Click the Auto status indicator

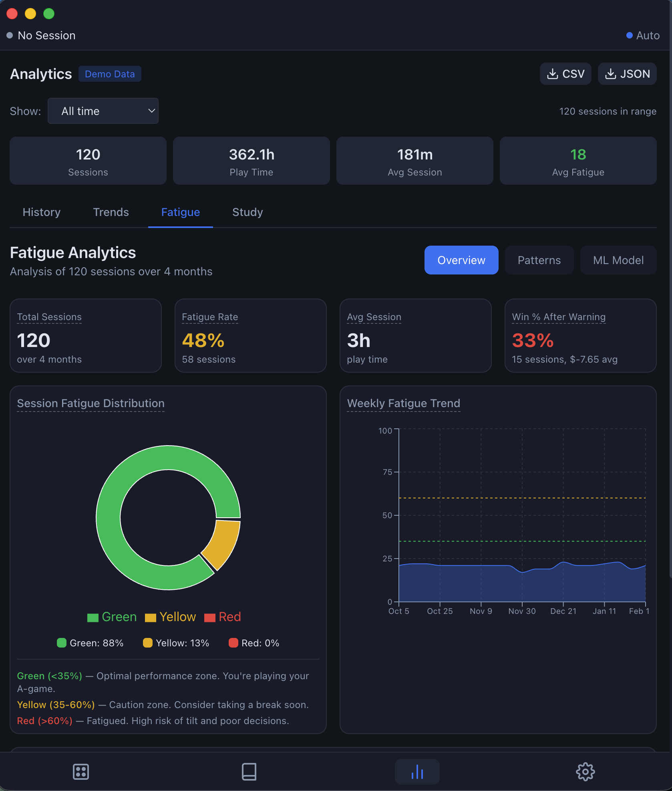tap(643, 35)
